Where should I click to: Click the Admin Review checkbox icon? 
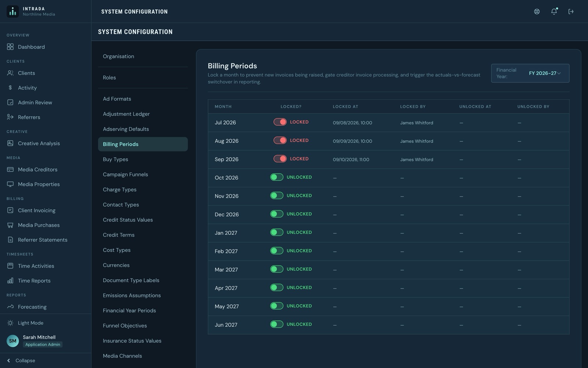click(x=10, y=102)
